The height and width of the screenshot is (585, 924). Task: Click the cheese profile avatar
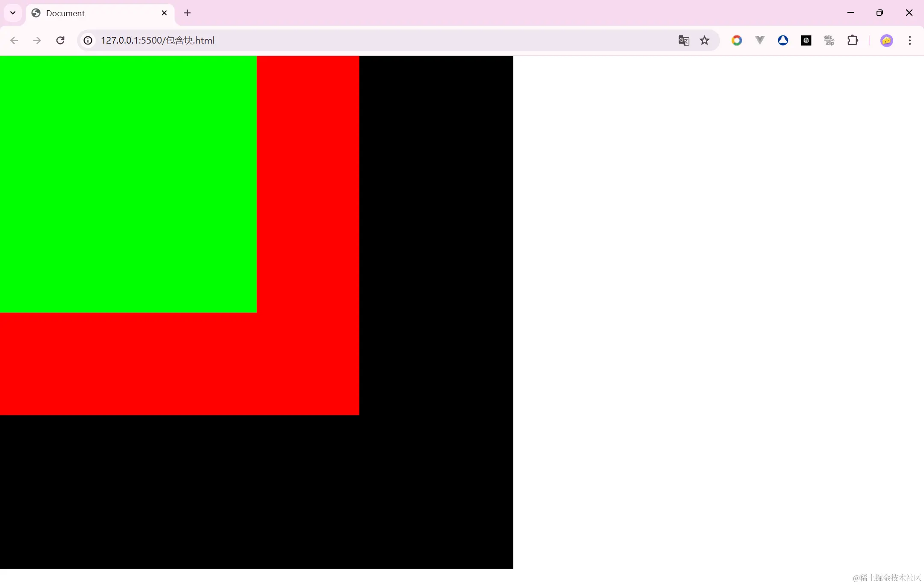click(x=887, y=40)
